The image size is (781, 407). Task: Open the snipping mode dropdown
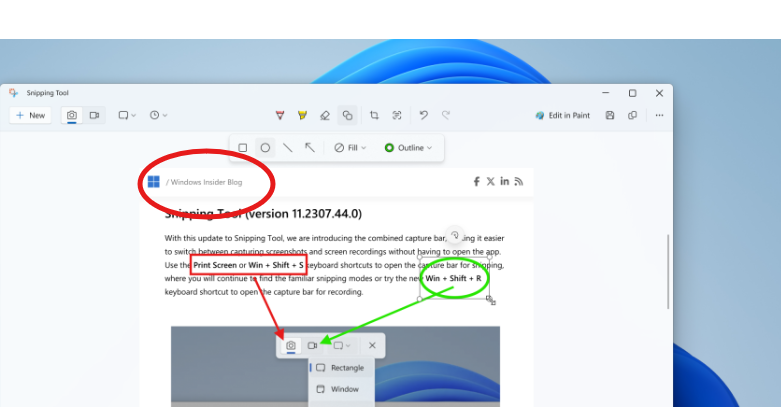click(x=127, y=115)
